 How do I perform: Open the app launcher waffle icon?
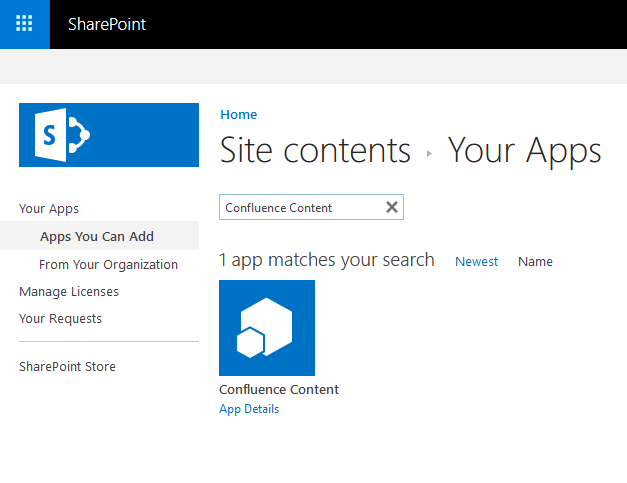(24, 24)
